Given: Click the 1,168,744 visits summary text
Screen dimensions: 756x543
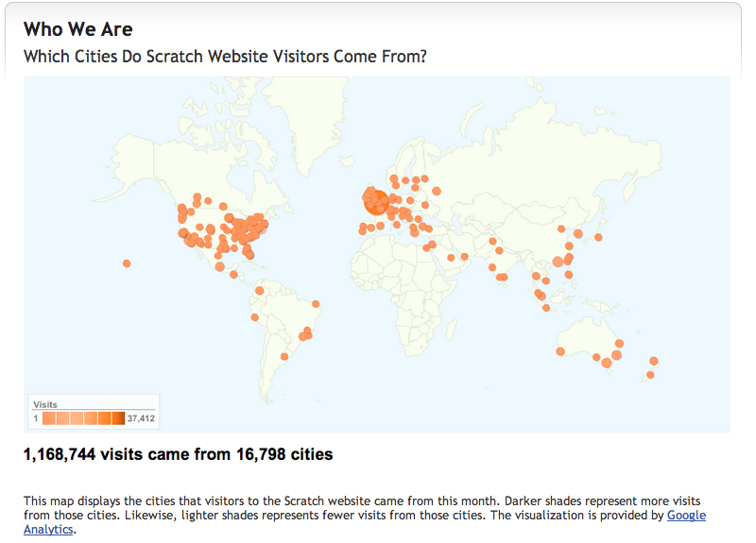Looking at the screenshot, I should (178, 454).
